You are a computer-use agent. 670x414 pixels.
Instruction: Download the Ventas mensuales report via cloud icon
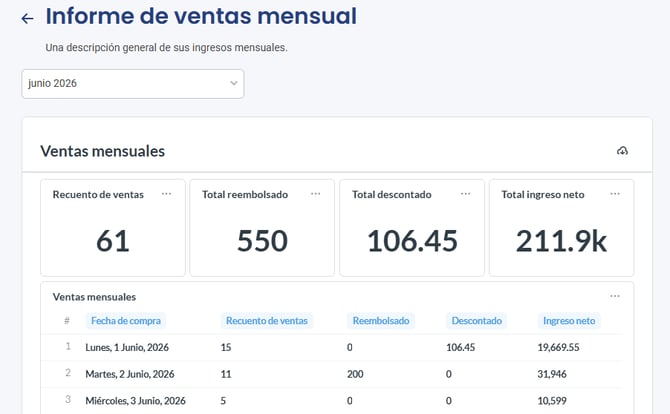click(622, 151)
